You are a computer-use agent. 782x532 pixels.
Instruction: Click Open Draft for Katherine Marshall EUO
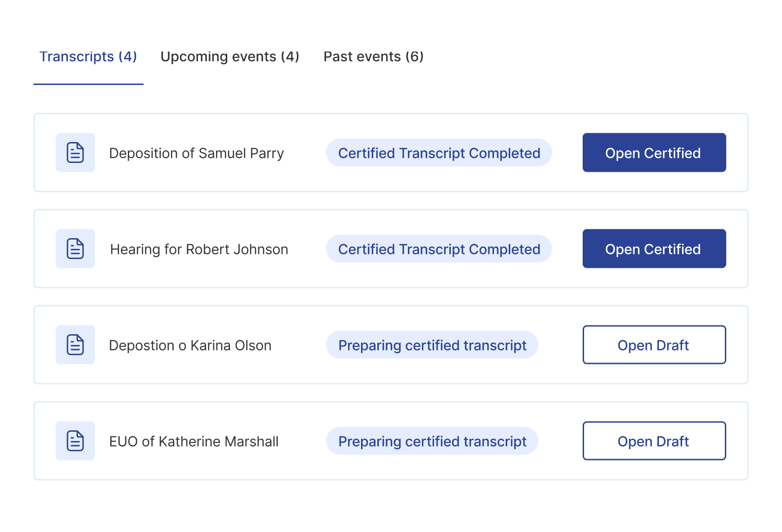point(654,441)
